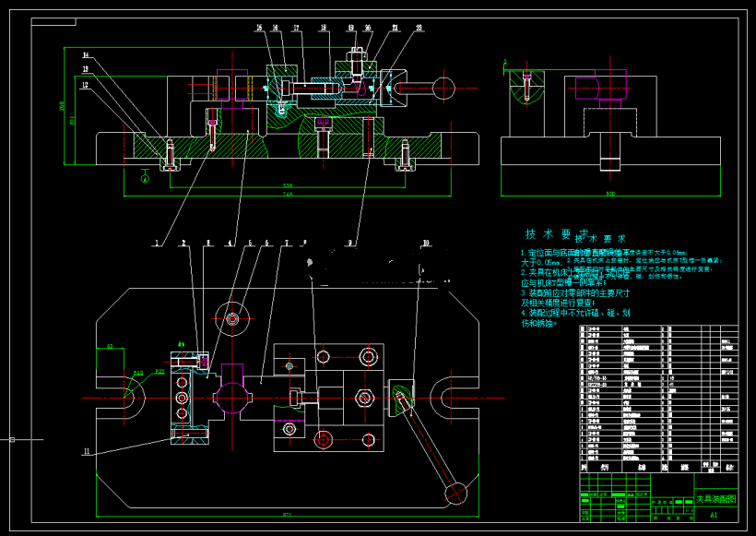
Task: Select the 63 dimension in plan view
Action: tap(110, 346)
